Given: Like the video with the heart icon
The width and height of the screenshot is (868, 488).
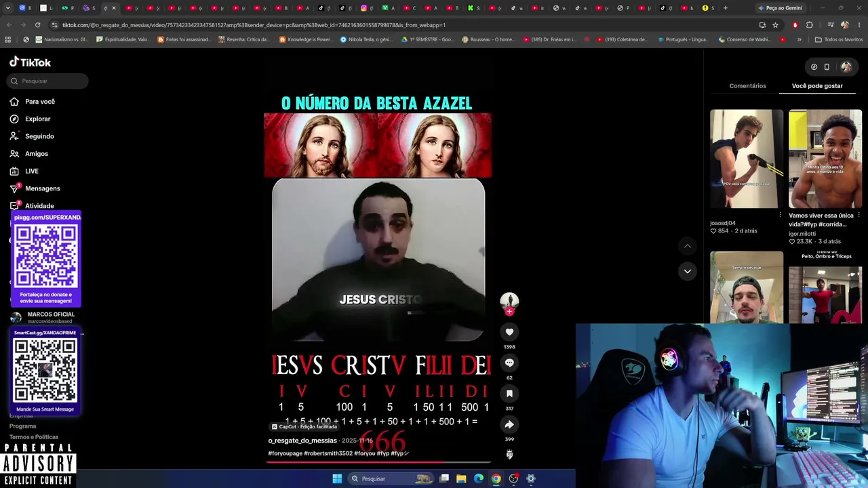Looking at the screenshot, I should (509, 331).
